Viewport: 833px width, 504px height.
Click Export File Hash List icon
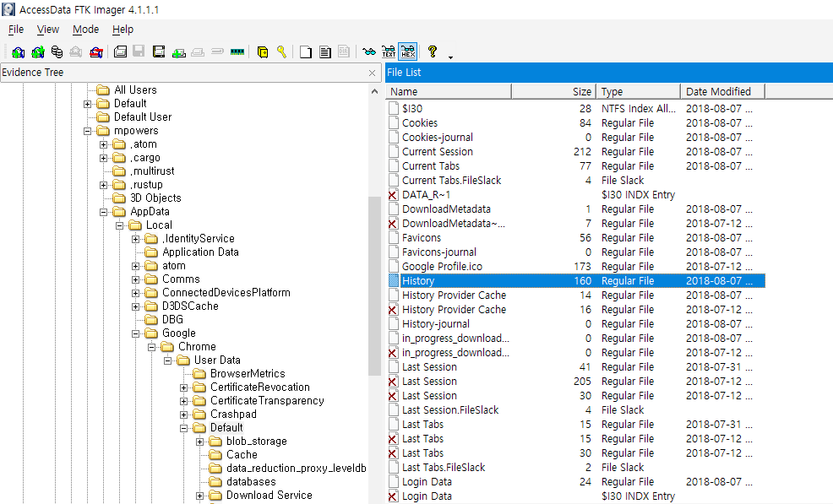tap(324, 51)
